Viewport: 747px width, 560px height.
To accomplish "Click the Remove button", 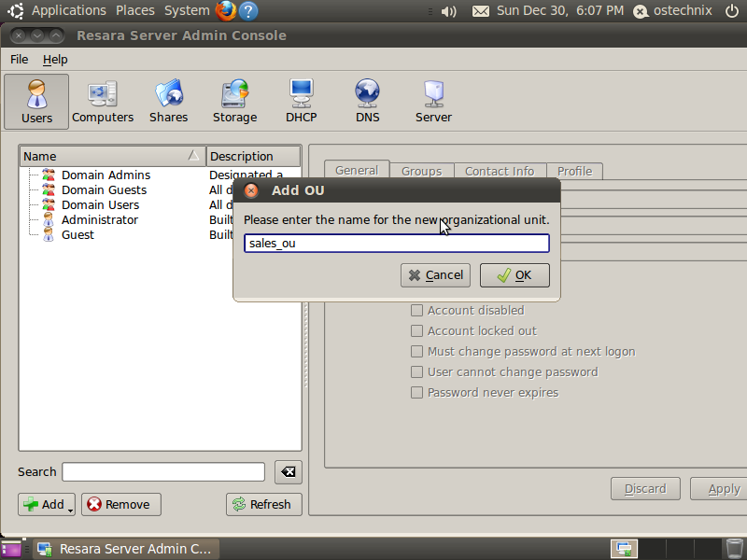I will click(x=121, y=504).
